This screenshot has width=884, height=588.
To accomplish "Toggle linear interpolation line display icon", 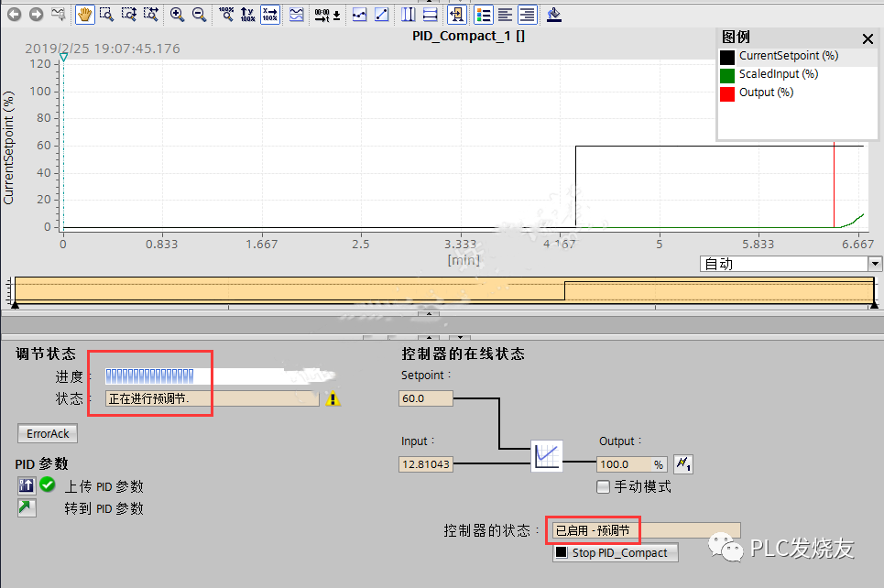I will [x=382, y=14].
